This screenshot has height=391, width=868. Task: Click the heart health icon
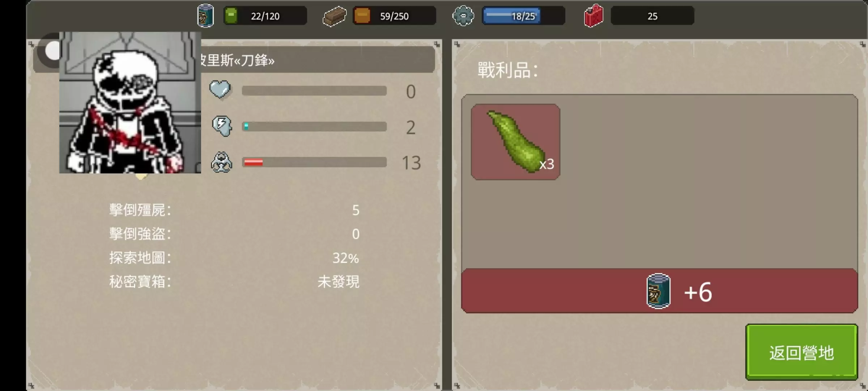coord(220,90)
